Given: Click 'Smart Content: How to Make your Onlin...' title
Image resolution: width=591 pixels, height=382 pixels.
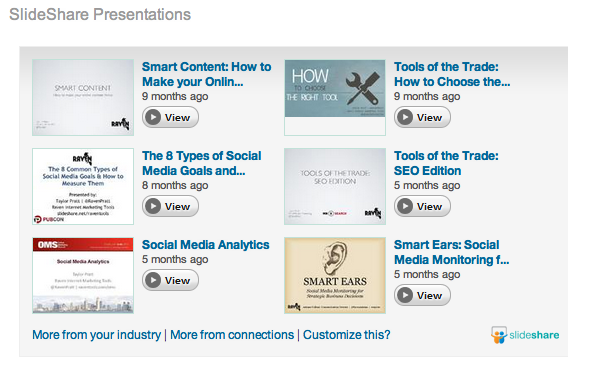Looking at the screenshot, I should [207, 74].
